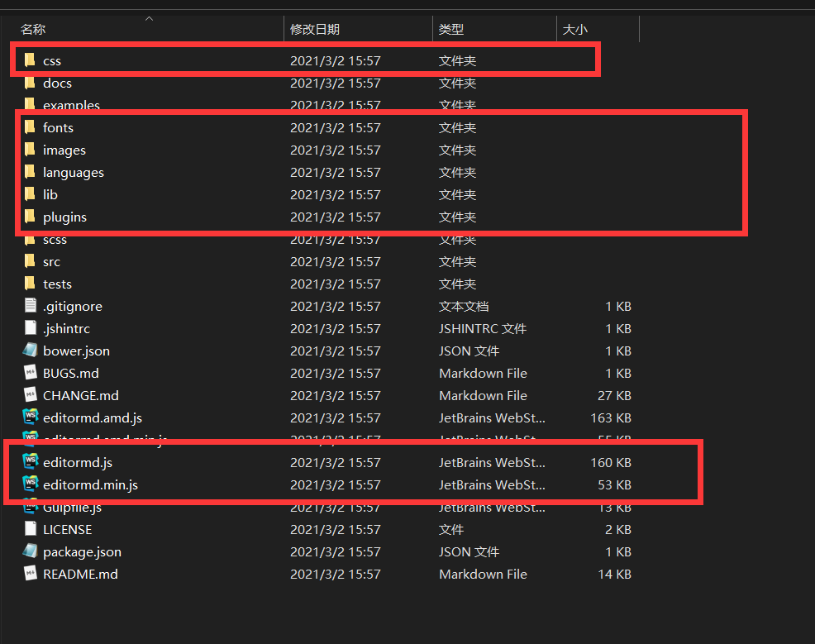This screenshot has height=644, width=815.
Task: Click the BUGS.md markdown icon
Action: pyautogui.click(x=30, y=373)
